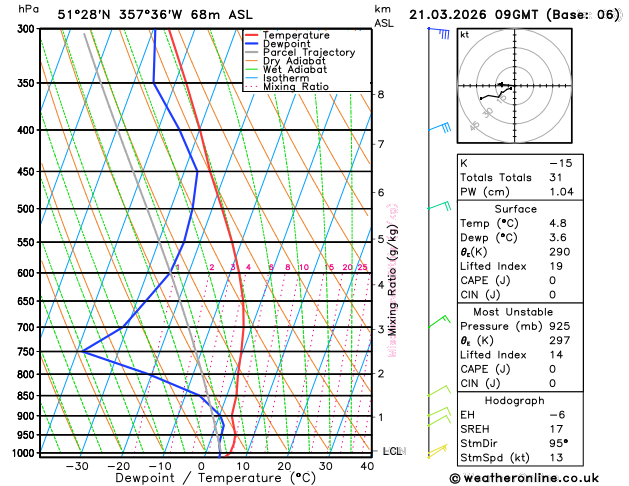Click the 5 km altitude label
Screen dimensions: 629x486
coord(381,239)
